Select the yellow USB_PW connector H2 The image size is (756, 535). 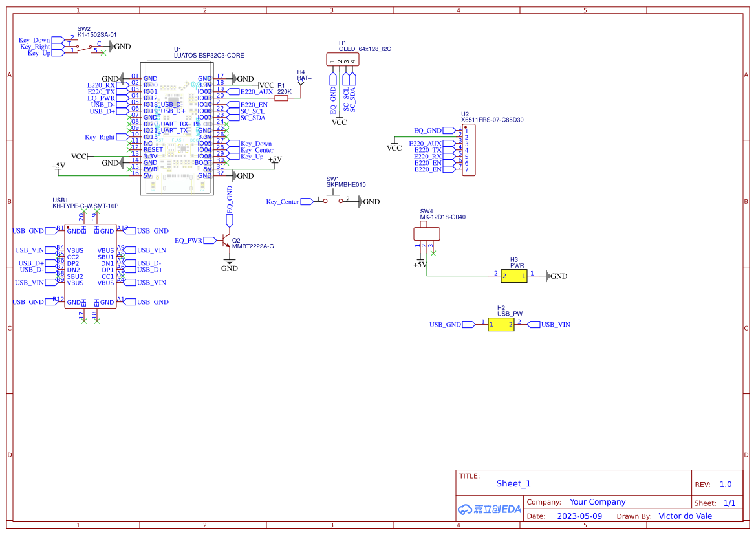point(502,324)
